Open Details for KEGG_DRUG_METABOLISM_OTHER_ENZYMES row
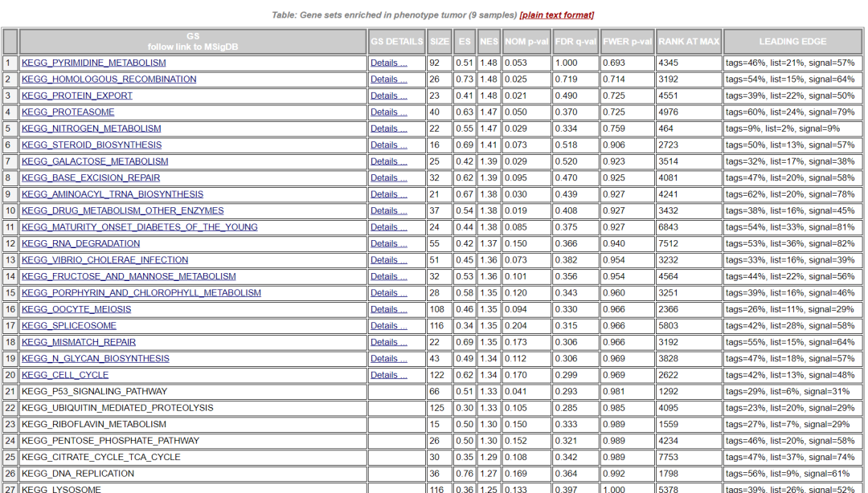 tap(389, 211)
